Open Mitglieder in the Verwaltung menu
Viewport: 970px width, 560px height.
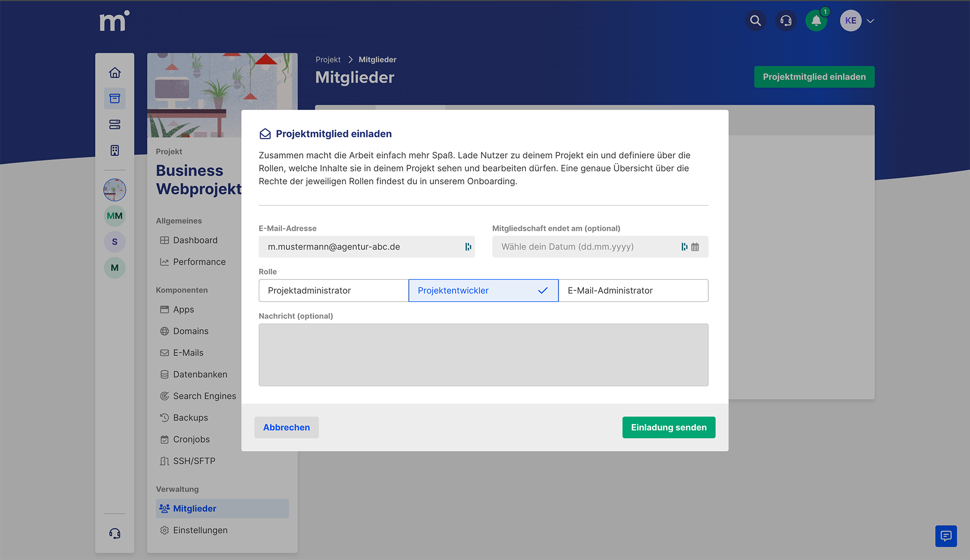click(195, 508)
